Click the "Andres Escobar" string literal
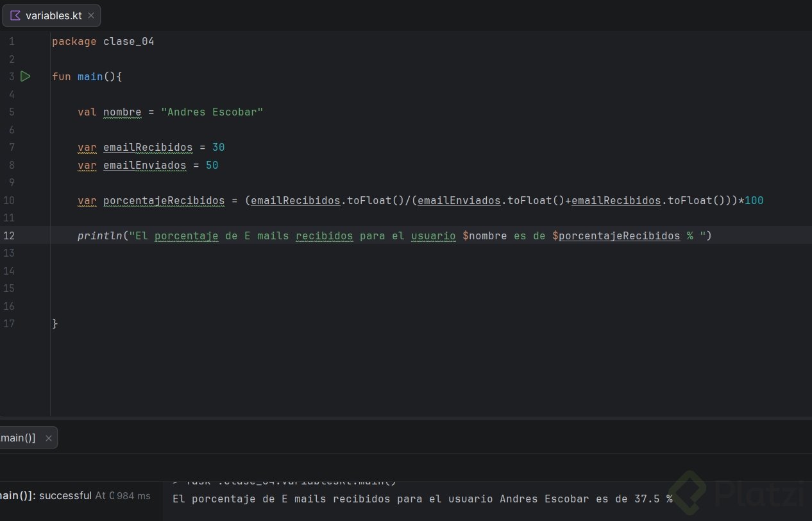 point(212,112)
